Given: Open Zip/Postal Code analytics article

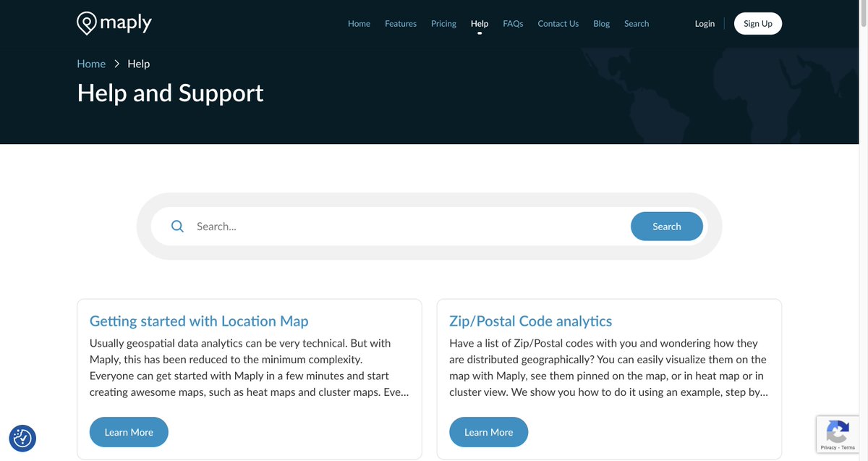Looking at the screenshot, I should (530, 321).
